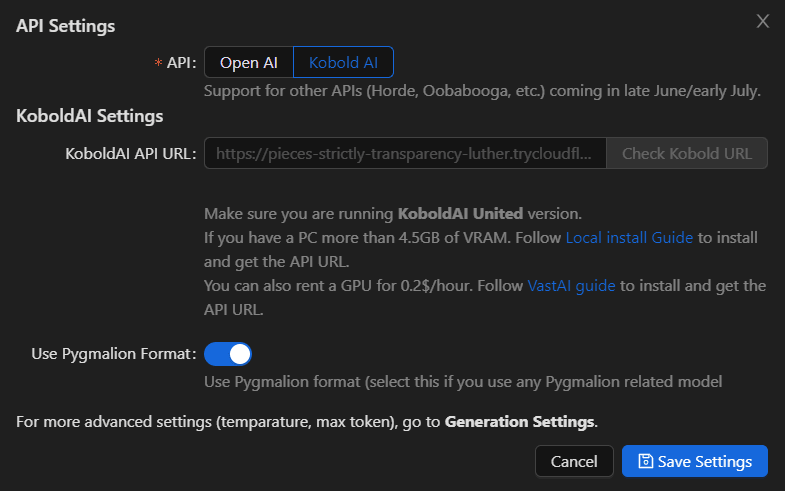The height and width of the screenshot is (491, 785).
Task: Open the VastAI guide link
Action: [x=571, y=285]
